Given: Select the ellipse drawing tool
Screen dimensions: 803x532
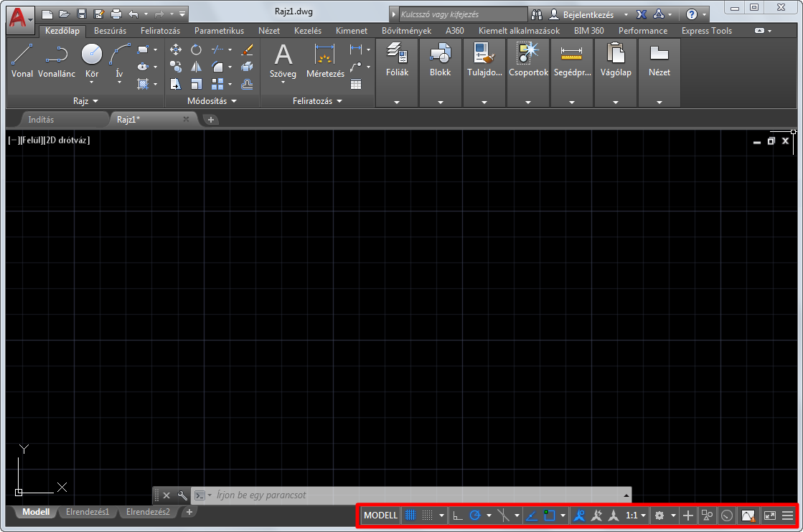Looking at the screenshot, I should pos(143,67).
